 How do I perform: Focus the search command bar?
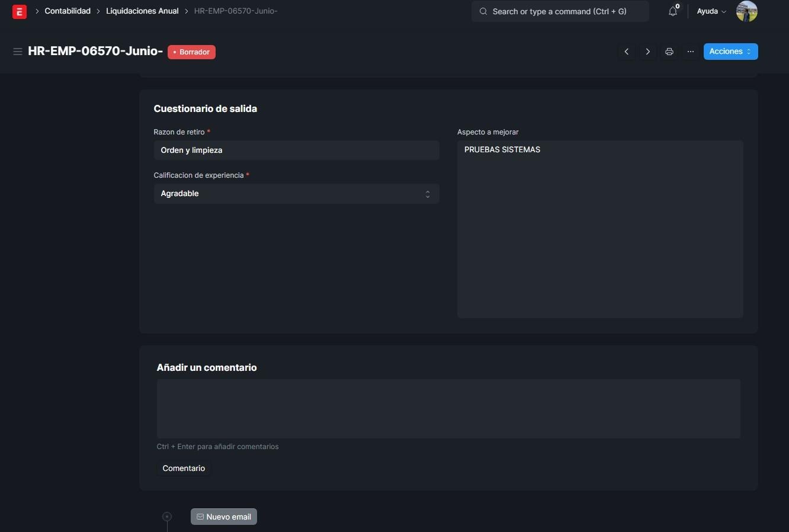(x=560, y=11)
